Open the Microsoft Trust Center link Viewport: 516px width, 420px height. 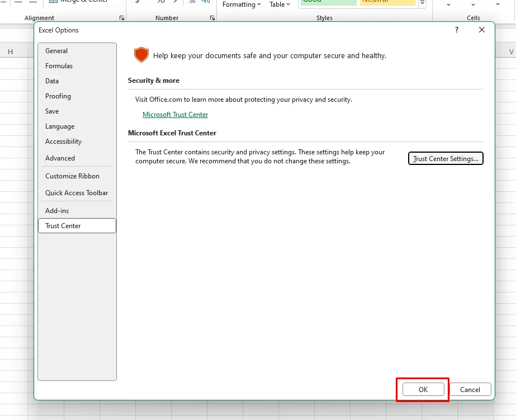tap(175, 115)
